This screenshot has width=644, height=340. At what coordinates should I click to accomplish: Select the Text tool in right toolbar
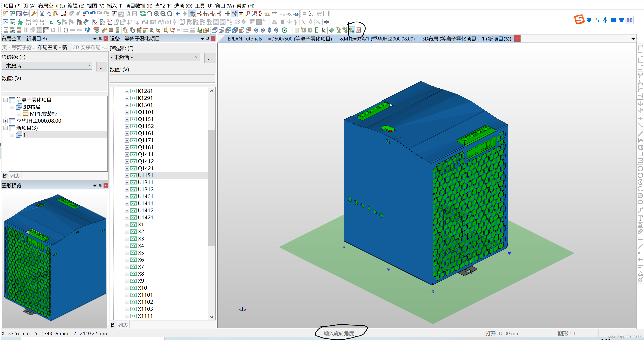click(x=640, y=218)
